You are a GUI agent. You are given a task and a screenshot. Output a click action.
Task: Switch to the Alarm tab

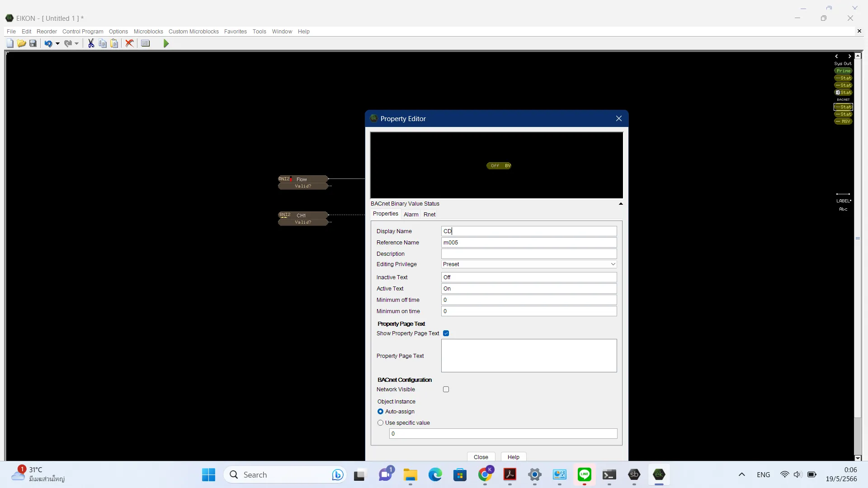pyautogui.click(x=411, y=215)
